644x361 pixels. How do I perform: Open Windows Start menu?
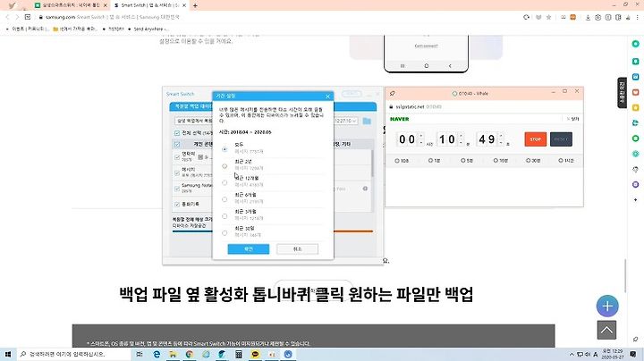pos(8,354)
